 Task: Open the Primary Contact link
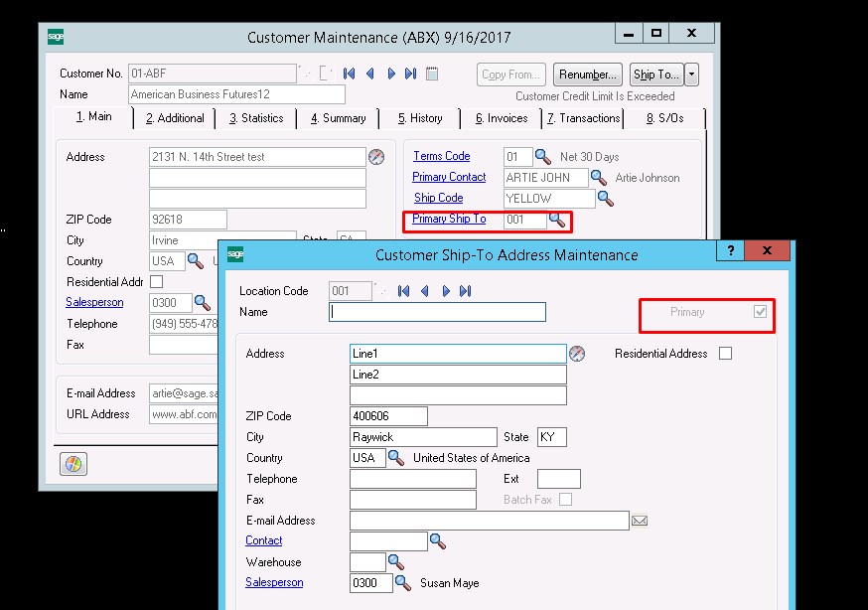pyautogui.click(x=449, y=177)
